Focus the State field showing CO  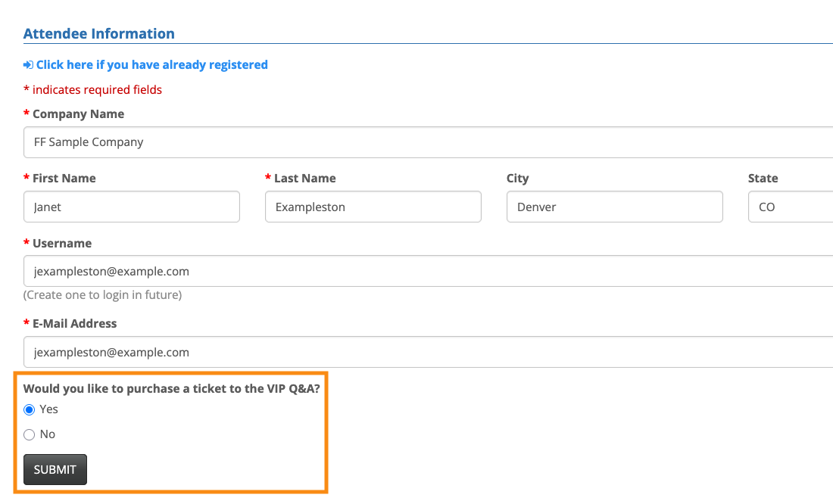pos(790,207)
